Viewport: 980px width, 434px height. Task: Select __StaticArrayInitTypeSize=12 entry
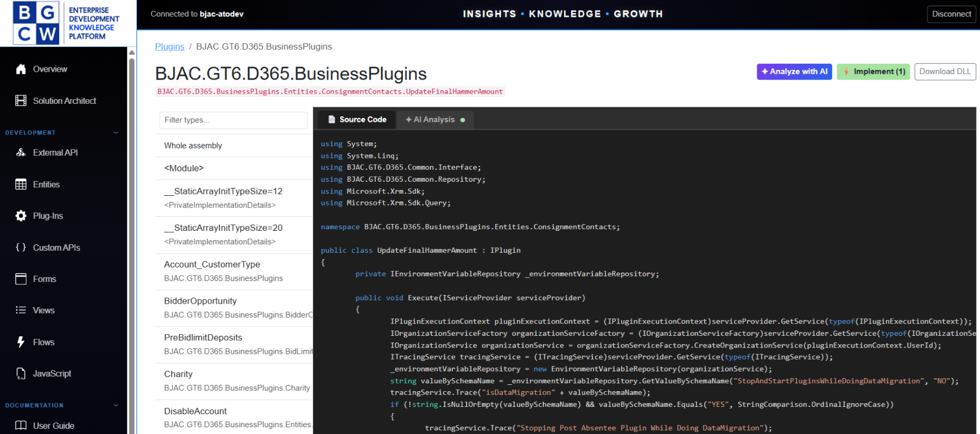(x=234, y=198)
